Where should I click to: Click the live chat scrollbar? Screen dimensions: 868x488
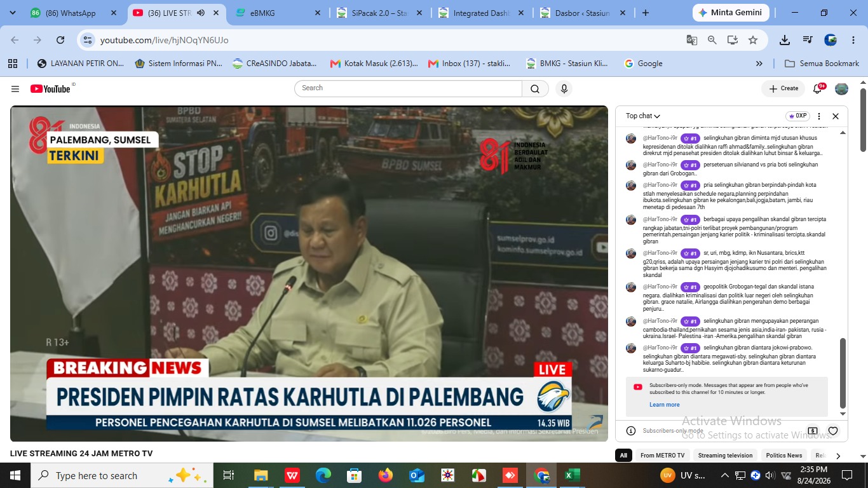coord(843,372)
